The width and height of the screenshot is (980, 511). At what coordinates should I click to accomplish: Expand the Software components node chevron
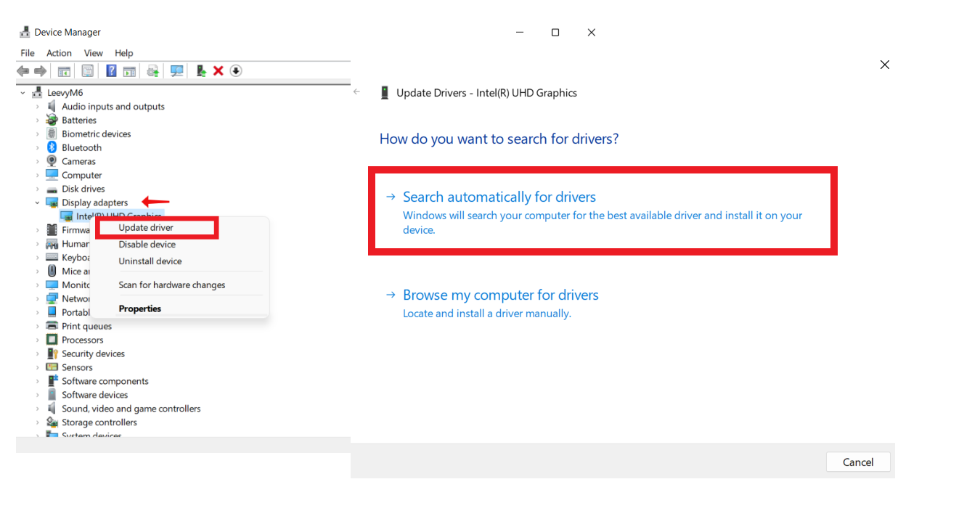click(x=38, y=381)
